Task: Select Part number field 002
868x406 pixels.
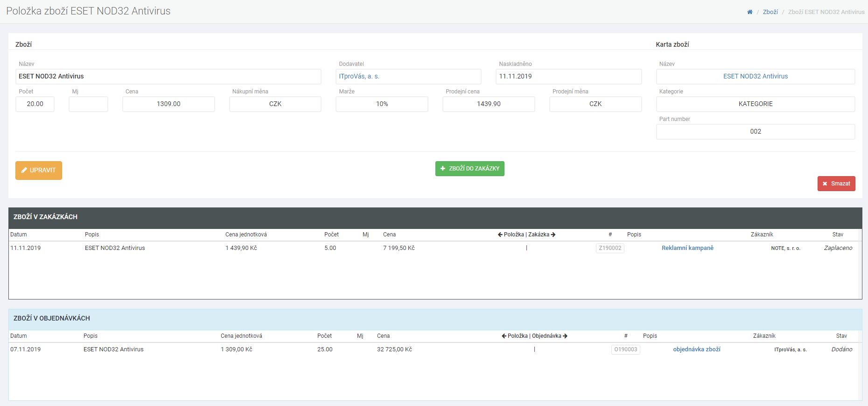Action: (756, 132)
